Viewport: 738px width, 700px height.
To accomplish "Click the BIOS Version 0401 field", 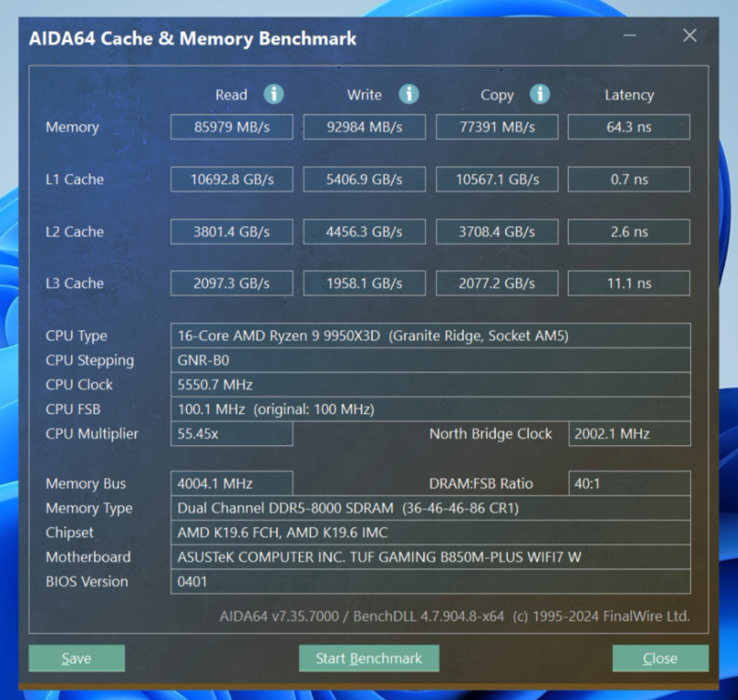I will click(430, 581).
